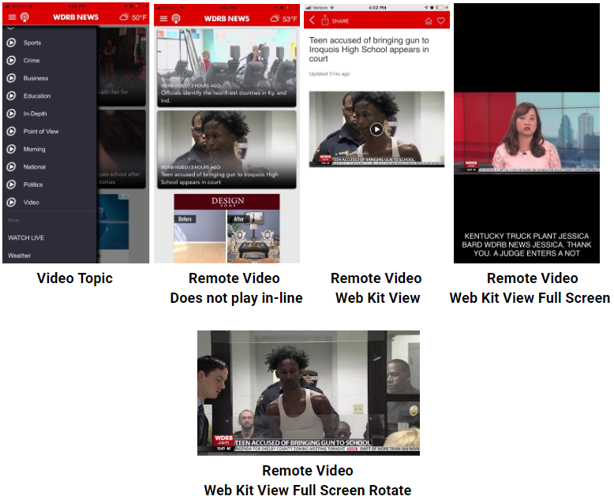Tap play icon beside In-Depth
Image resolution: width=614 pixels, height=500 pixels.
(11, 114)
